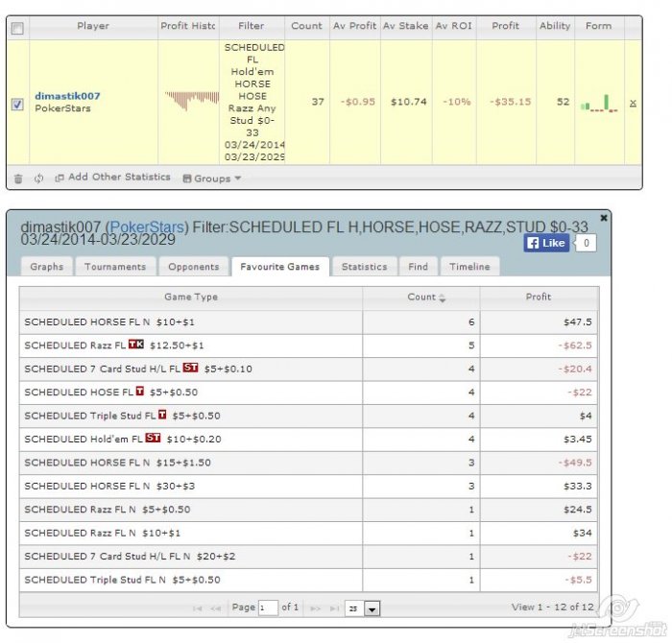672x643 pixels.
Task: Click the $10.74 average stake cell
Action: (408, 102)
